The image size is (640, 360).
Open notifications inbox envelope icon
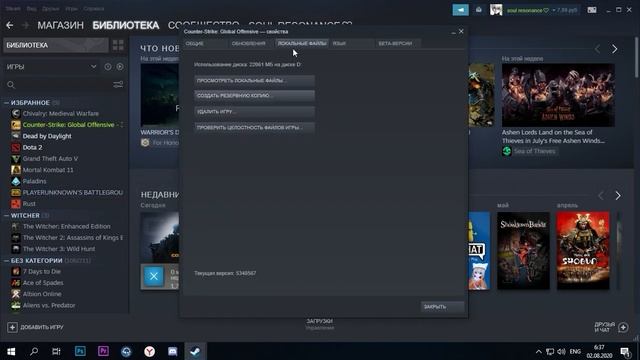479,10
